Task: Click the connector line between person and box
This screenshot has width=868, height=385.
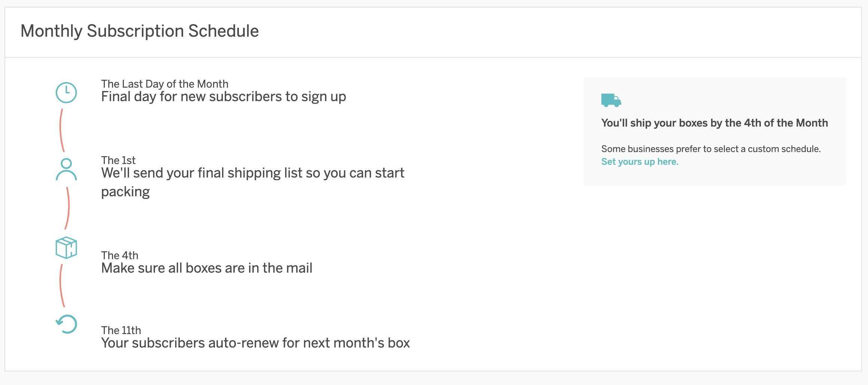Action: [x=68, y=208]
